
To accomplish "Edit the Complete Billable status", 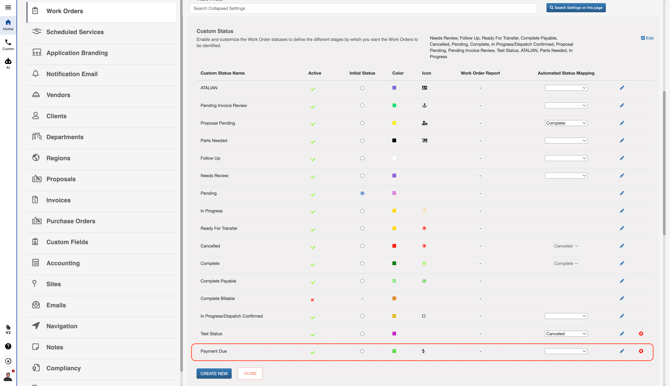I will 622,298.
